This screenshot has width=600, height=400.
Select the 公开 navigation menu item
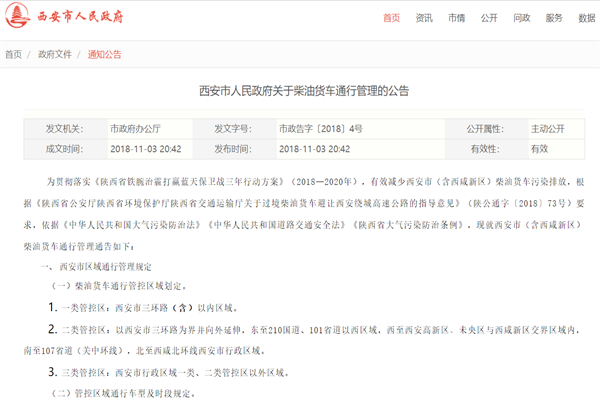click(488, 18)
